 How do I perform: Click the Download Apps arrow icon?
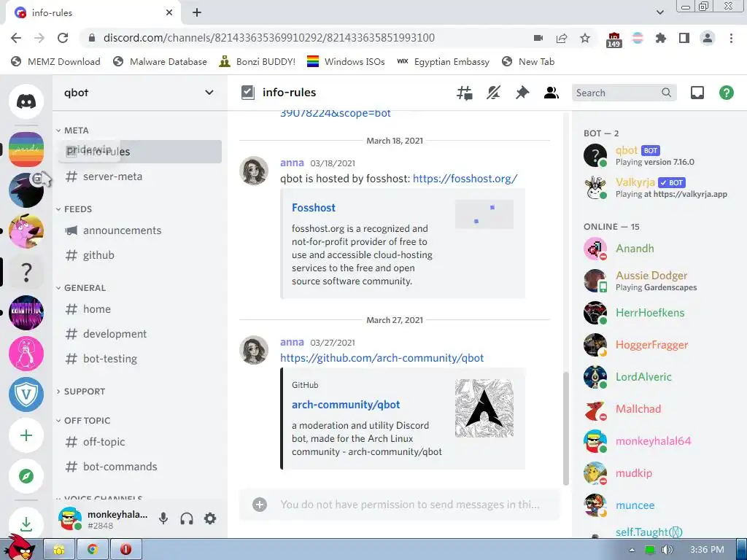click(26, 524)
